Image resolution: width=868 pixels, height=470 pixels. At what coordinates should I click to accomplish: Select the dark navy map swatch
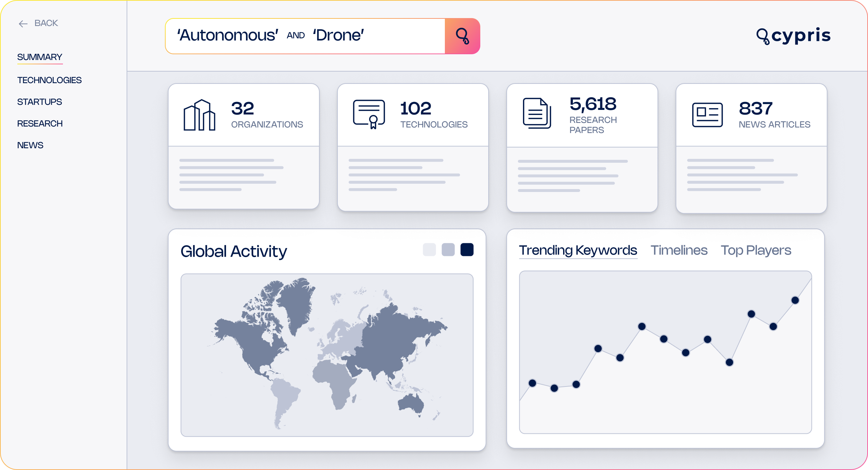467,249
